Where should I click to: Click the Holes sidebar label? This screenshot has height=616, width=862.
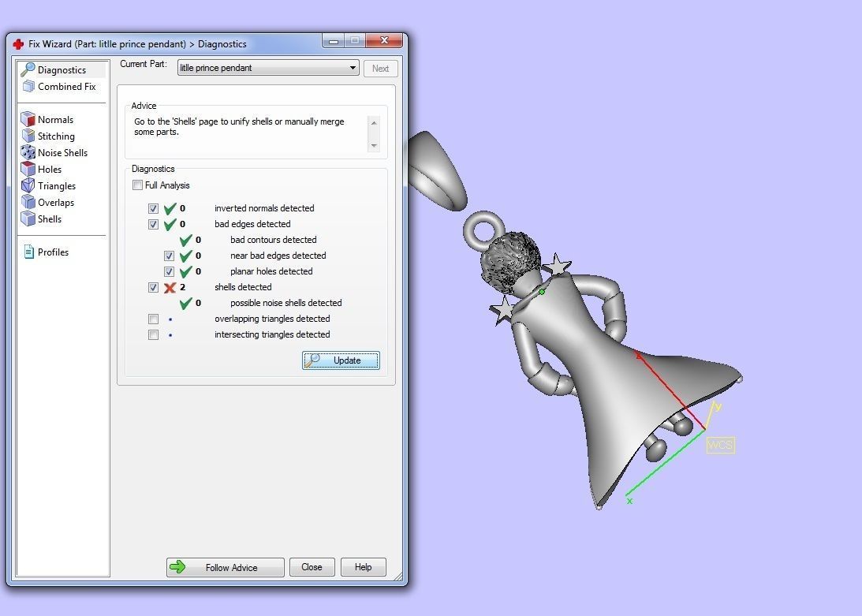coord(50,169)
